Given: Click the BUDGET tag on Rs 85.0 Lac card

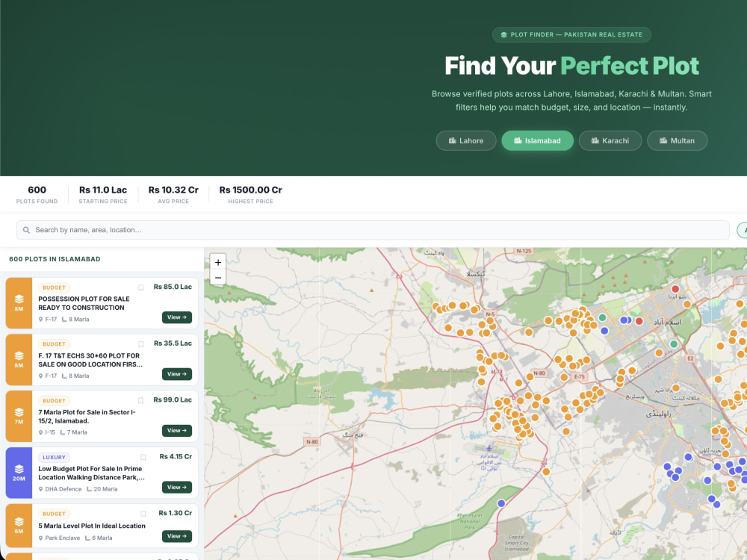Looking at the screenshot, I should click(54, 287).
